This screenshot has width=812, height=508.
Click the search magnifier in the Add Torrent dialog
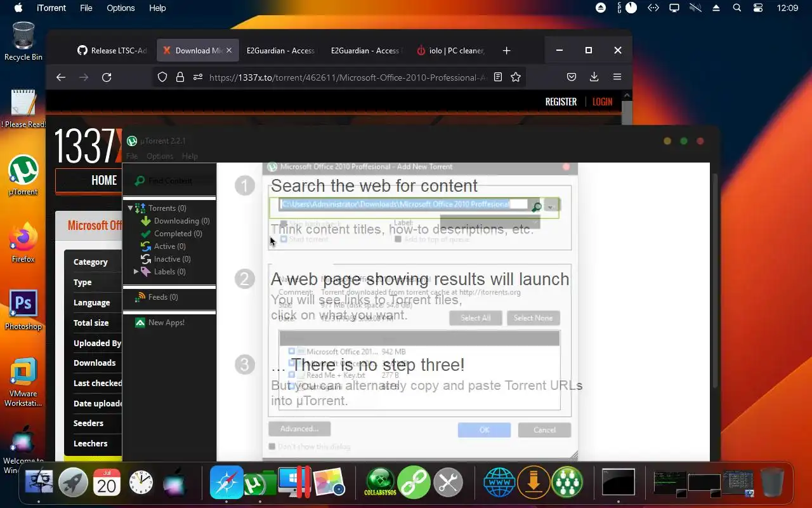(x=536, y=207)
